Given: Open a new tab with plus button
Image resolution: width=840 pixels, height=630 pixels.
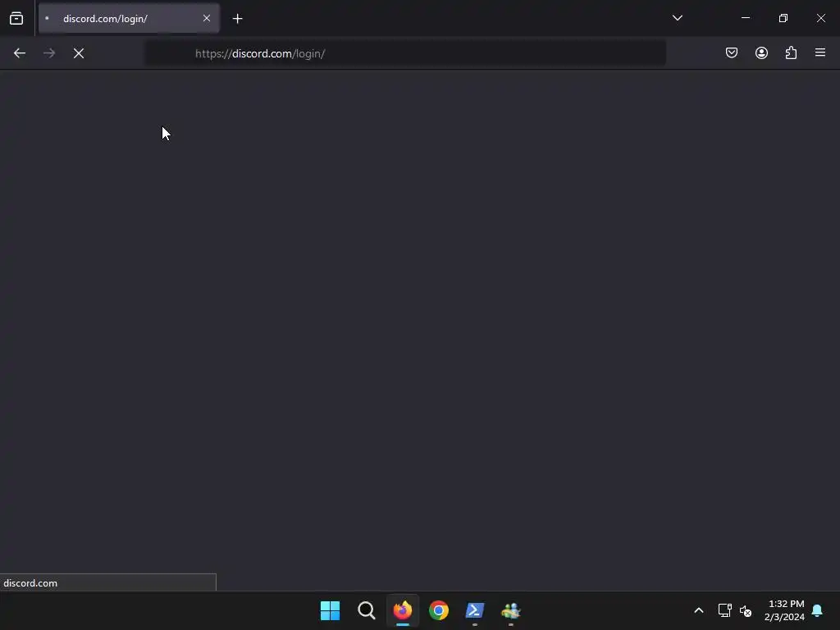Looking at the screenshot, I should 237,19.
